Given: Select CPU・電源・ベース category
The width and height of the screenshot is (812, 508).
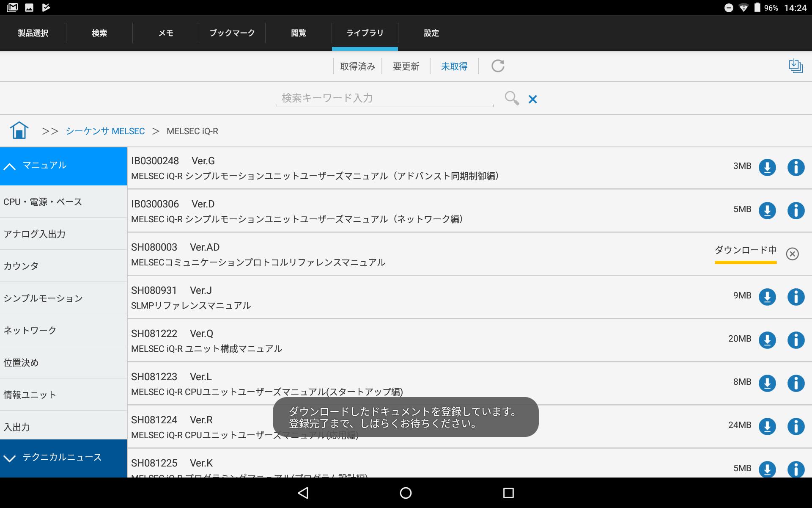Looking at the screenshot, I should point(63,202).
